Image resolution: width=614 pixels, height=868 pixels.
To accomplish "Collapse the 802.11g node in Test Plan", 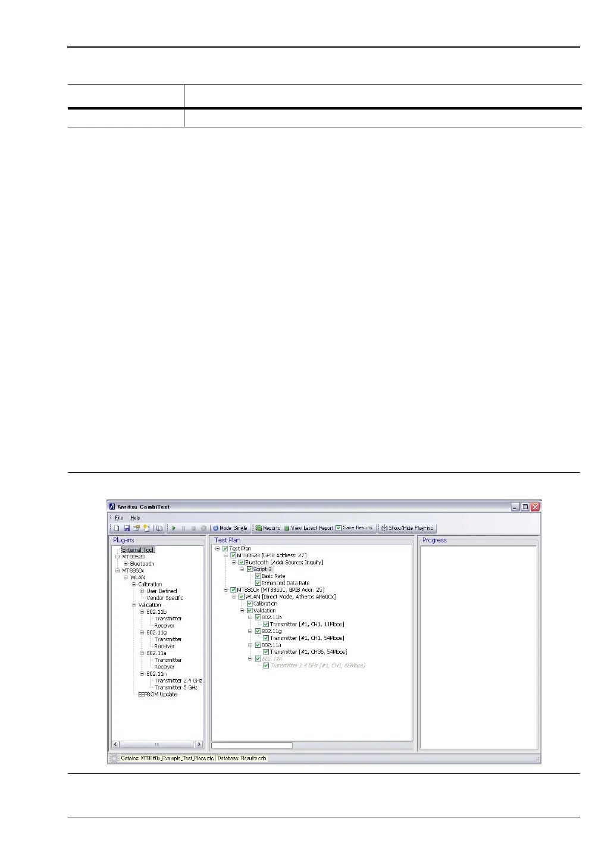I will [250, 631].
